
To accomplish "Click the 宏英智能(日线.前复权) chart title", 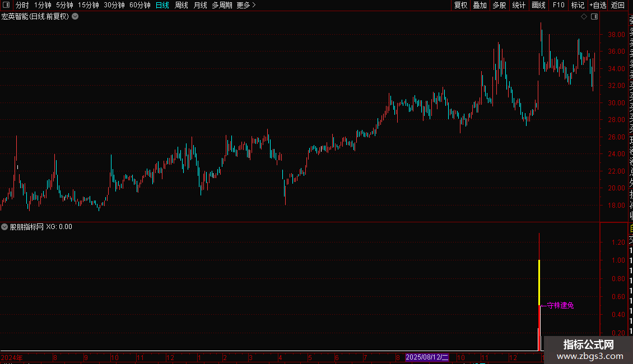I will (35, 17).
